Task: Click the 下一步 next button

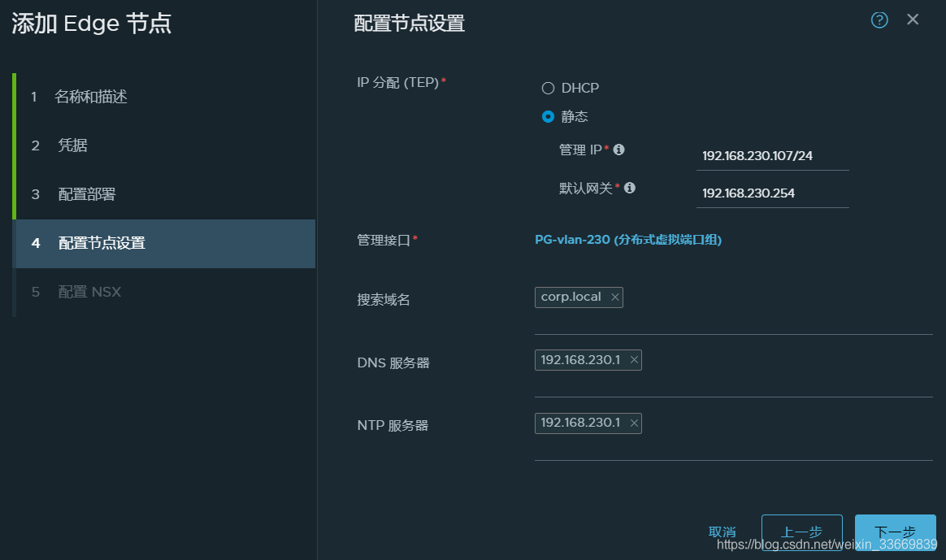Action: (x=895, y=532)
